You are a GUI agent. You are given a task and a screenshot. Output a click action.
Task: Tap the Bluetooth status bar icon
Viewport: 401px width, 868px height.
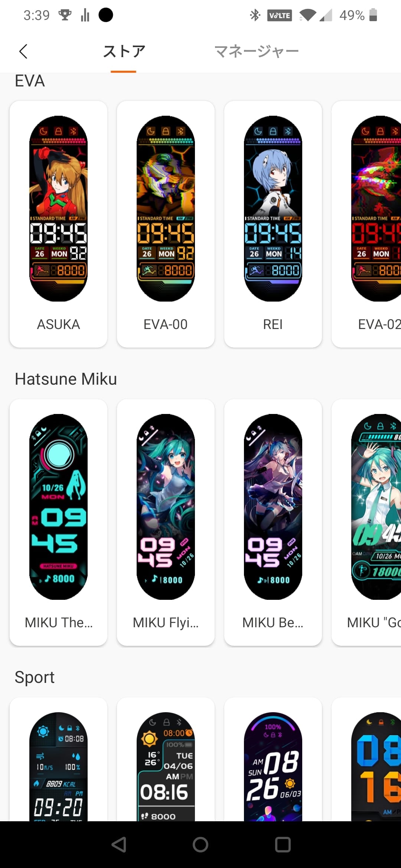pyautogui.click(x=255, y=15)
